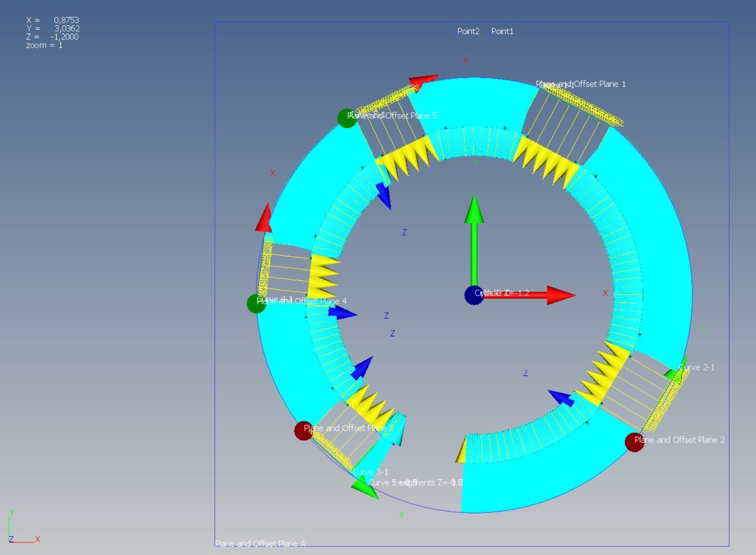Pick dark red sphere near Plane 2
The width and height of the screenshot is (756, 555).
pyautogui.click(x=634, y=442)
